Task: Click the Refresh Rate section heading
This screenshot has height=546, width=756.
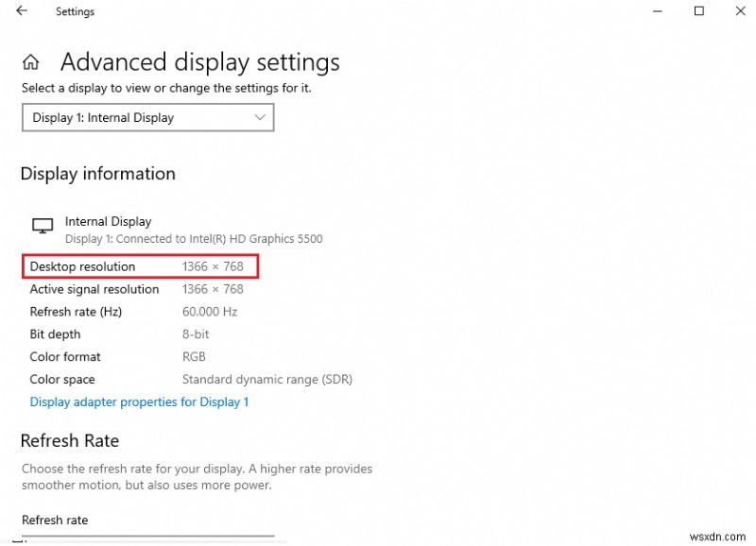Action: (x=70, y=441)
